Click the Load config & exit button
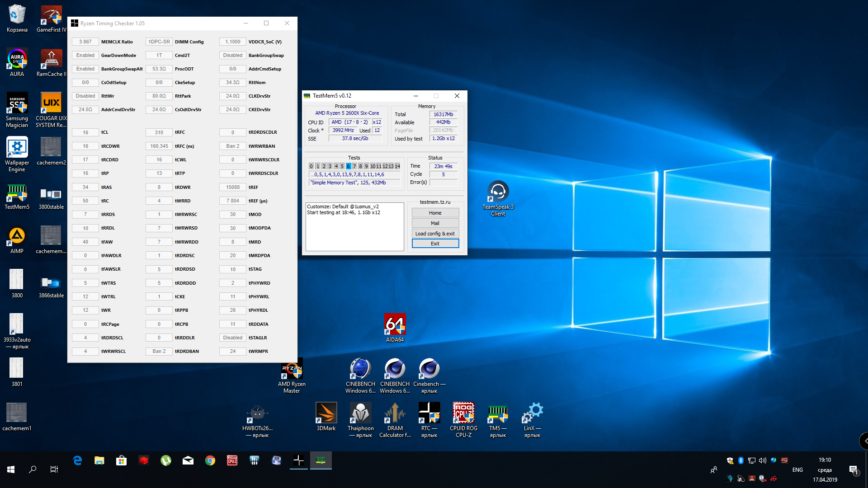Image resolution: width=868 pixels, height=488 pixels. point(435,234)
